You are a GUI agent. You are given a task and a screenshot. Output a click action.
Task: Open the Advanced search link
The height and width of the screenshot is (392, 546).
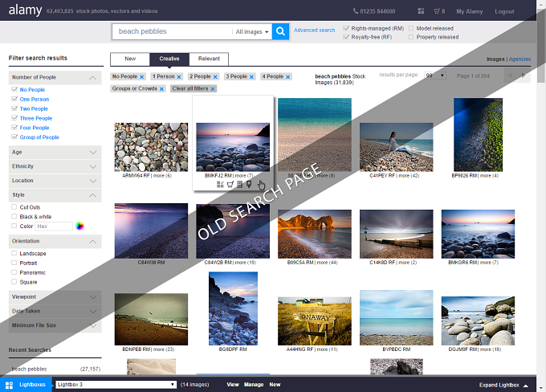315,31
